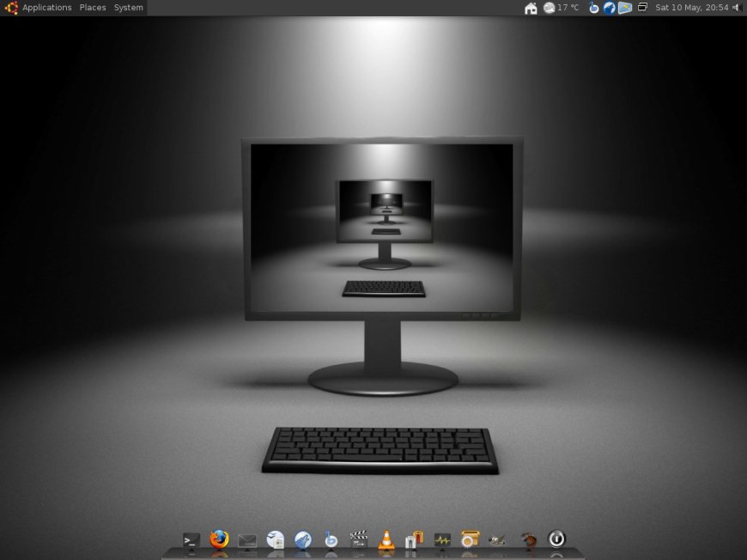
Task: Open the System Monitor icon in the dock
Action: [x=442, y=540]
